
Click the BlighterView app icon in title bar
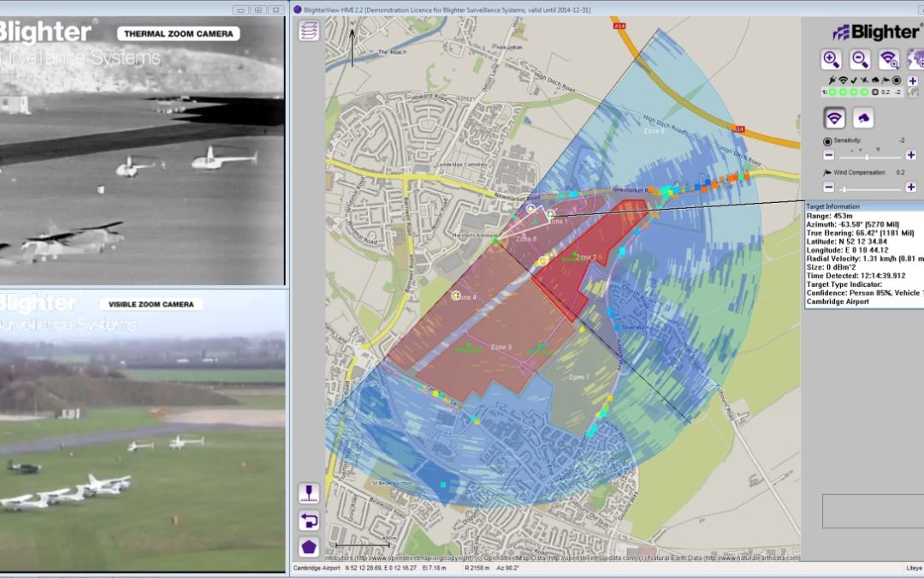coord(298,9)
